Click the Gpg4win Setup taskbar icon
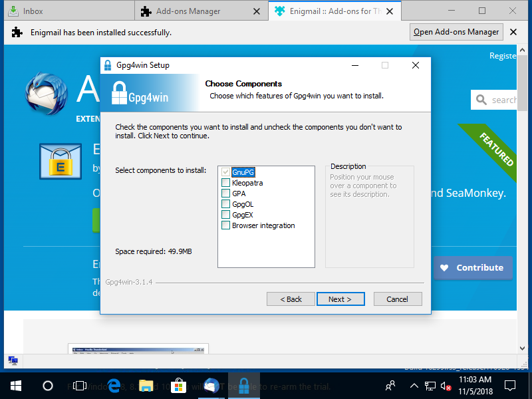 pyautogui.click(x=243, y=386)
